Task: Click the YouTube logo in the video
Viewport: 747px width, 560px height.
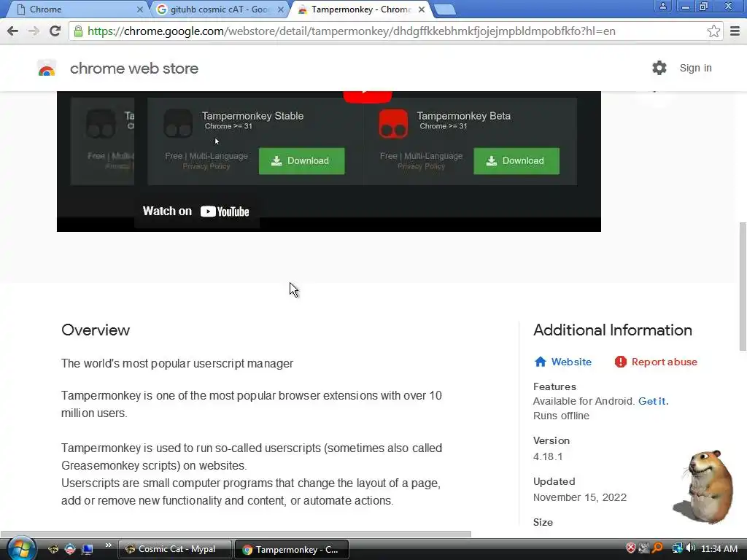Action: coord(225,211)
